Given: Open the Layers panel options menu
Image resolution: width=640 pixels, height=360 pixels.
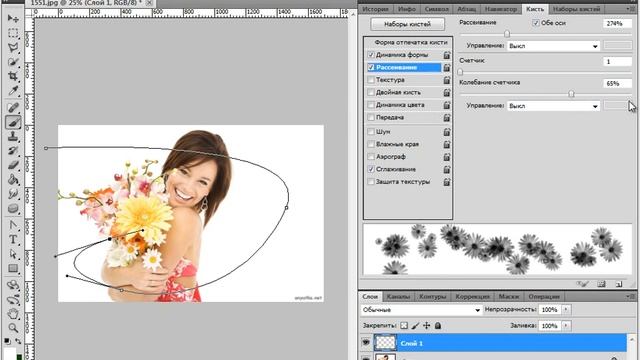Looking at the screenshot, I should tap(631, 296).
